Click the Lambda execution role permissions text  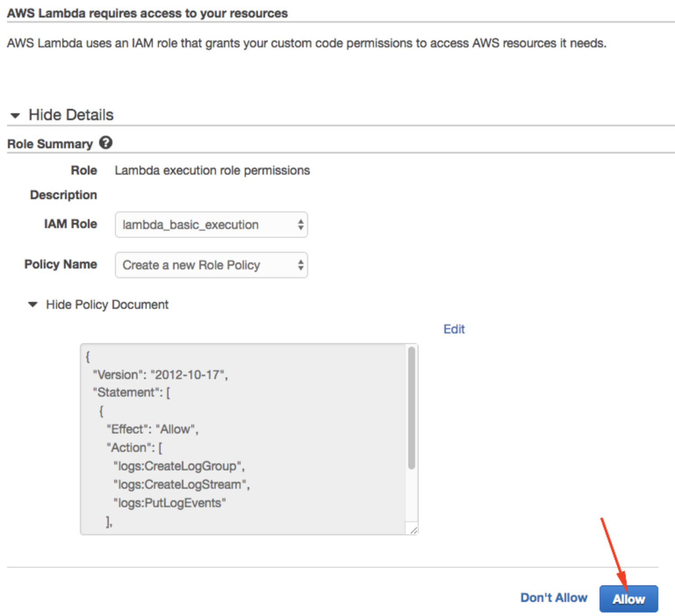pyautogui.click(x=212, y=170)
